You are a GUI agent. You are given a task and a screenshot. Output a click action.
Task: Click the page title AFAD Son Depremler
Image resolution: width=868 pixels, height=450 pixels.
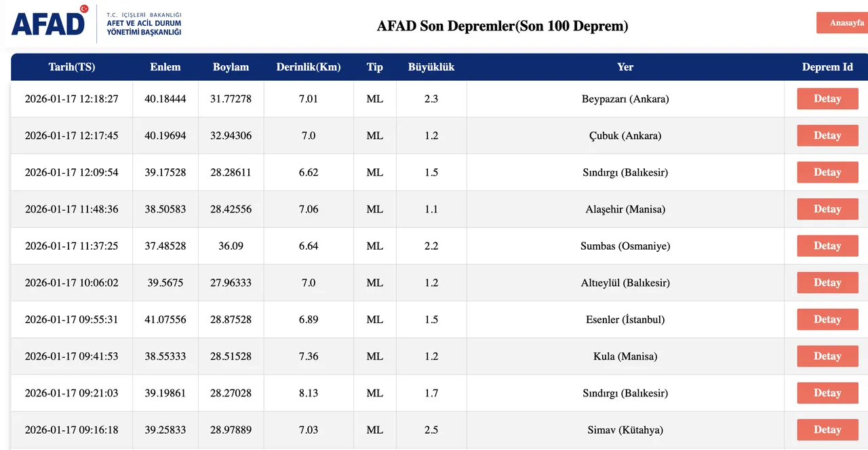[x=502, y=26]
